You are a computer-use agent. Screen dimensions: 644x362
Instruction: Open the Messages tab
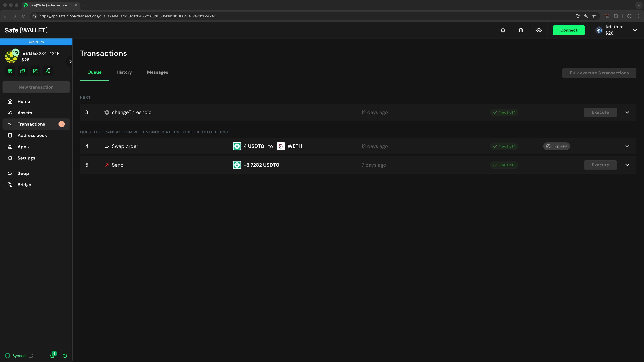pos(157,72)
